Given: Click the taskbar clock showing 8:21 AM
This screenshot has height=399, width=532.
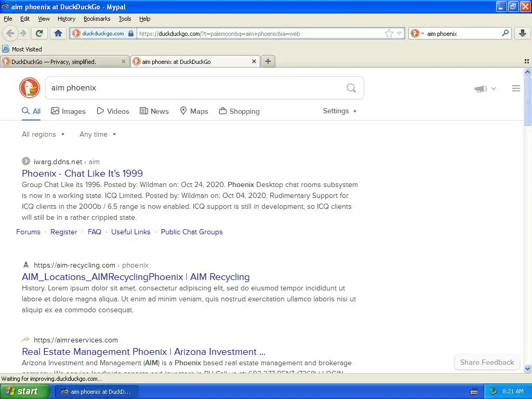Looking at the screenshot, I should click(513, 392).
